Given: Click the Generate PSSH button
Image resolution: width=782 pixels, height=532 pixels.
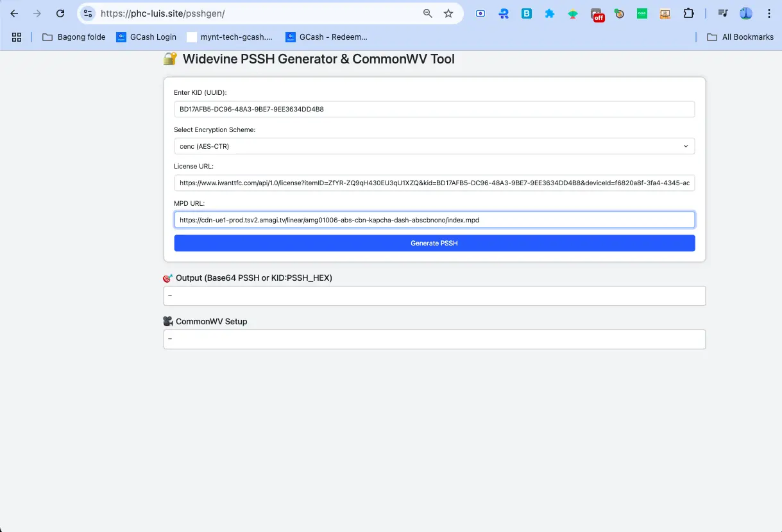Looking at the screenshot, I should pos(434,243).
